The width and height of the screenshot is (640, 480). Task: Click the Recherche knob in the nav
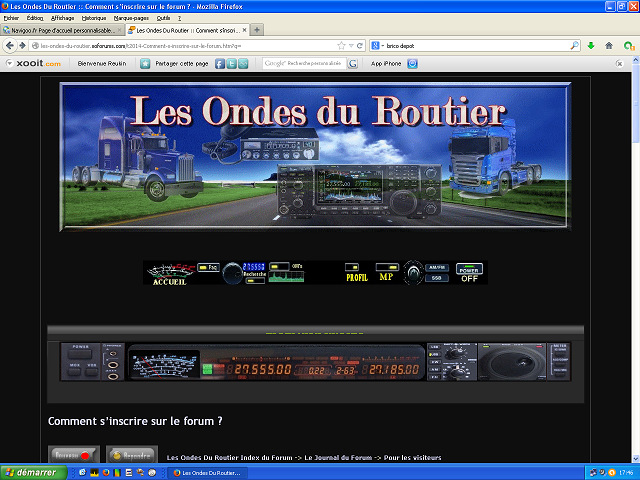click(233, 273)
